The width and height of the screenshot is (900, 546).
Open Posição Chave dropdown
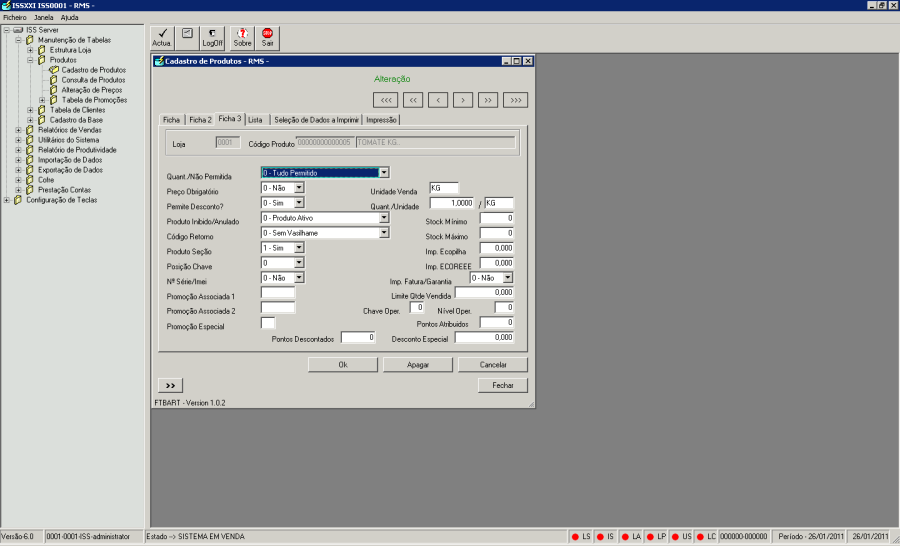[x=299, y=263]
